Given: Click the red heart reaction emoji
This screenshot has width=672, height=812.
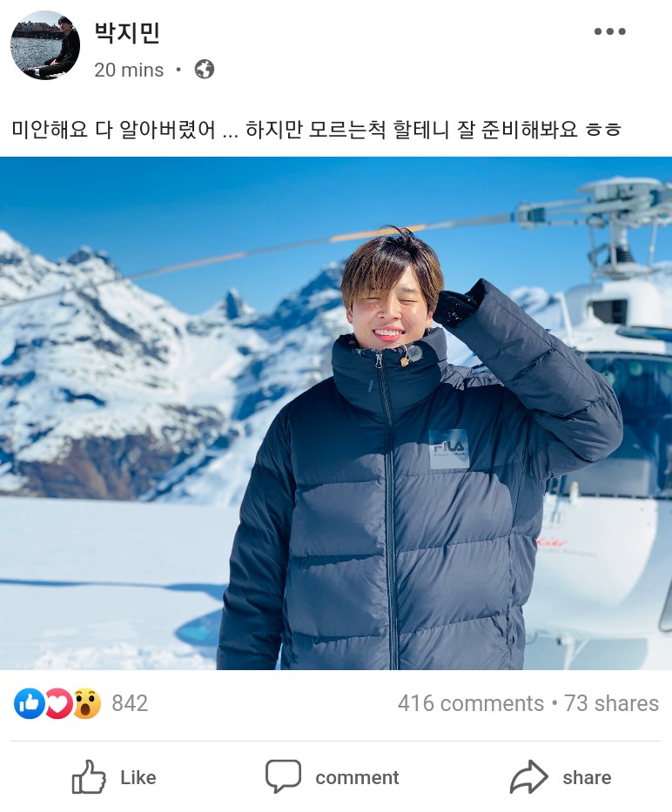Looking at the screenshot, I should pos(58,703).
